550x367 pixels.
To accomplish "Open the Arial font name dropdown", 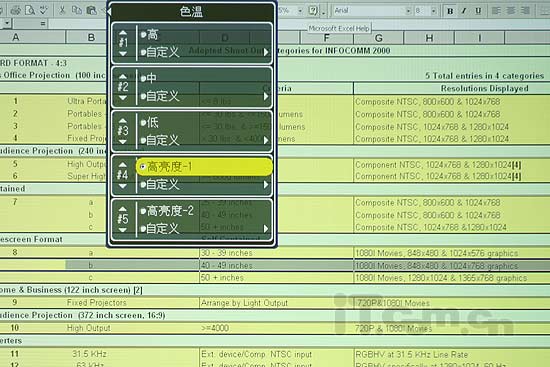I will (408, 11).
